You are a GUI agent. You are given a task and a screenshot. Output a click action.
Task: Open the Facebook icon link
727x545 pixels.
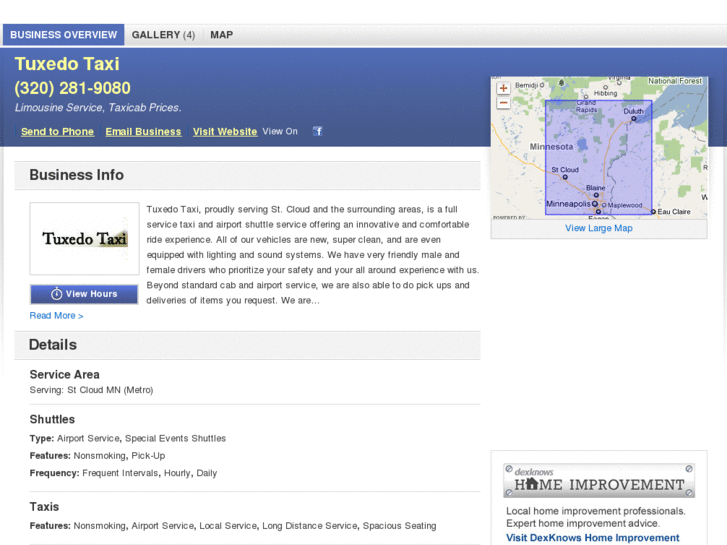click(317, 131)
